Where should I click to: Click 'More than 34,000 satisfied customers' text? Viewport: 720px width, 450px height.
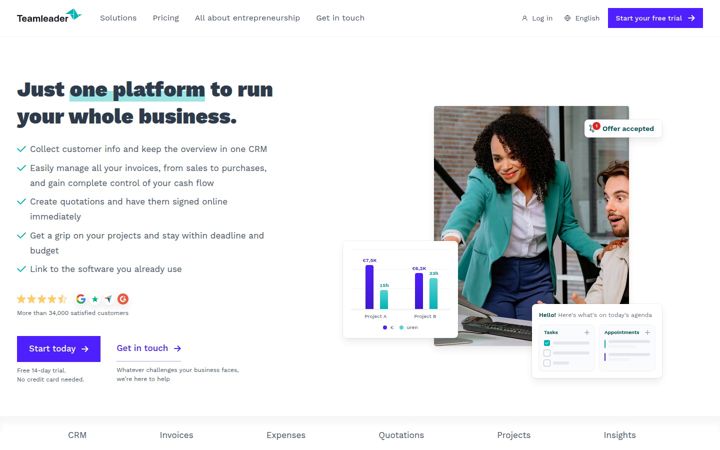73,313
